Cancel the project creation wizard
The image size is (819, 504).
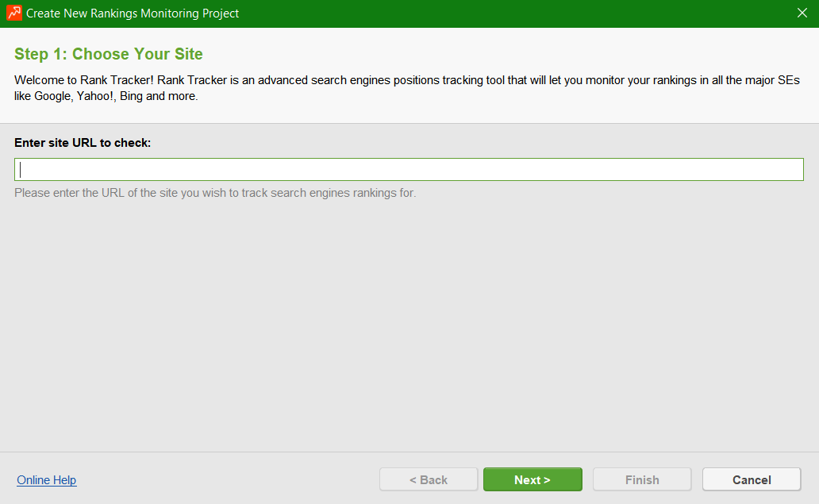pos(751,479)
